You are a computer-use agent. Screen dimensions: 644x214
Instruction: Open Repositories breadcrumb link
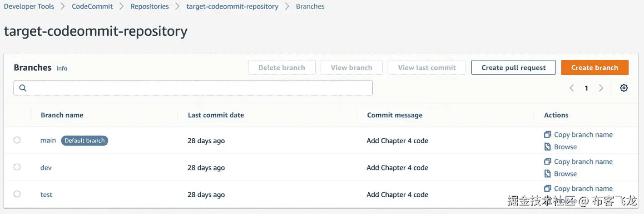pyautogui.click(x=149, y=7)
